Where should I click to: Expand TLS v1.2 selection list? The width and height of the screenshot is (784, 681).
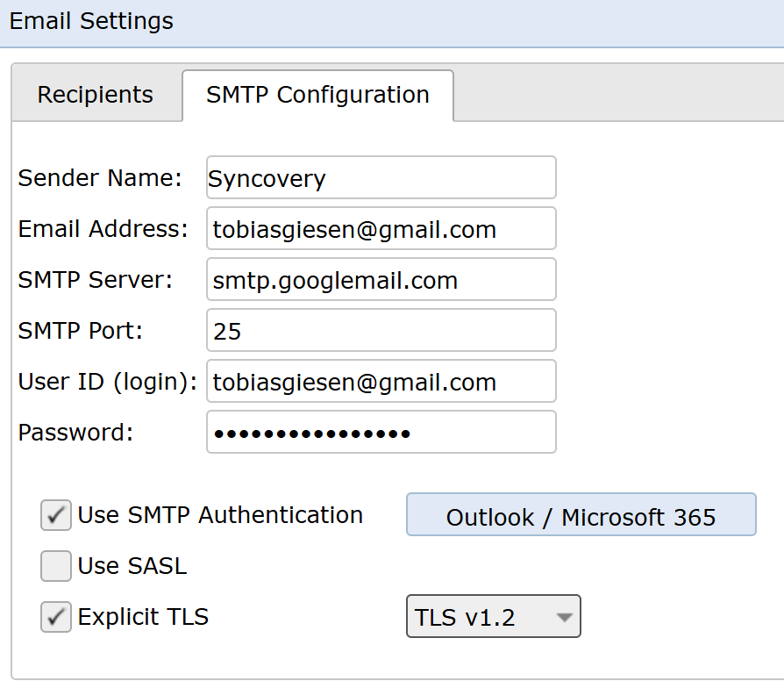493,616
